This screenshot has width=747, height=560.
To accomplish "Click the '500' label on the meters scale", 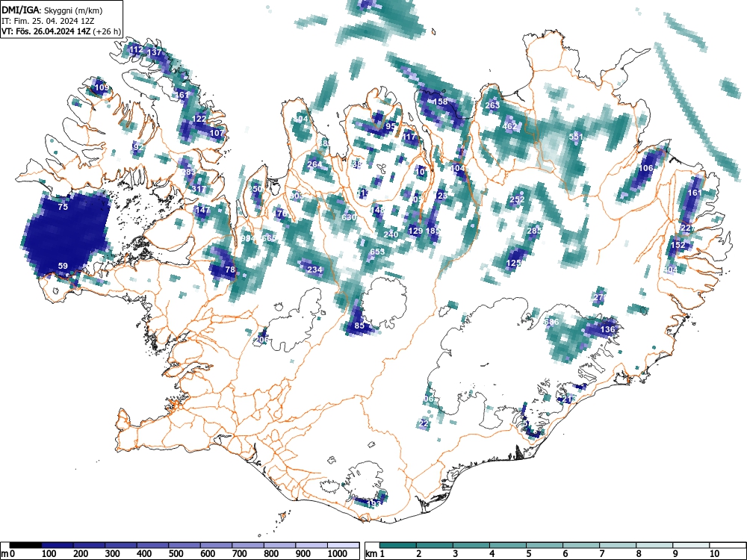I will click(x=176, y=554).
